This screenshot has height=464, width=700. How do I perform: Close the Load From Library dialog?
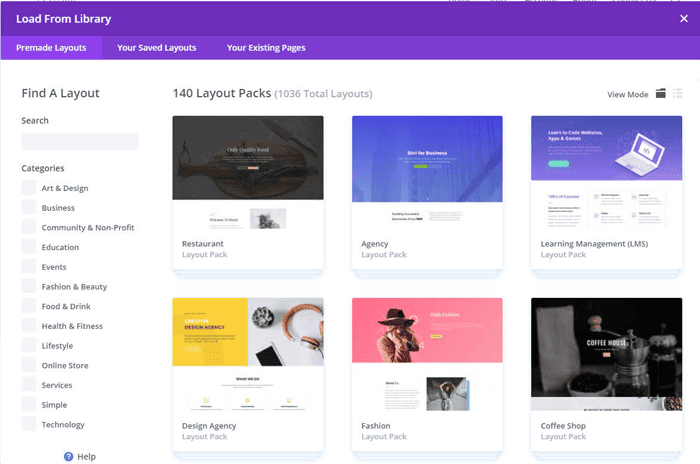(x=683, y=18)
